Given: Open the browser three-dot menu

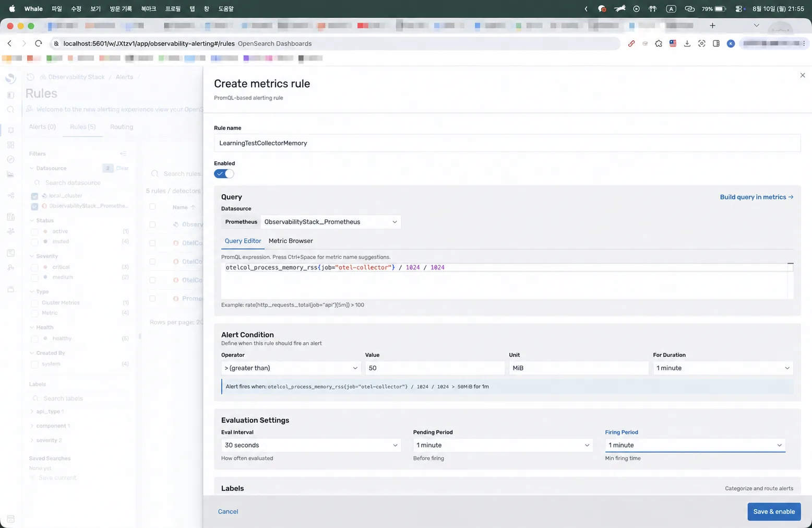Looking at the screenshot, I should coord(804,43).
